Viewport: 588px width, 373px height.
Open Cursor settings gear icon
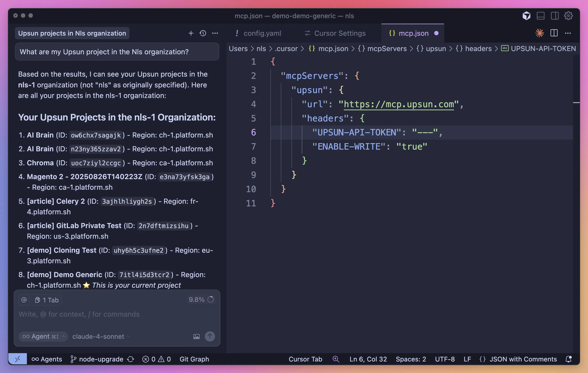tap(568, 16)
